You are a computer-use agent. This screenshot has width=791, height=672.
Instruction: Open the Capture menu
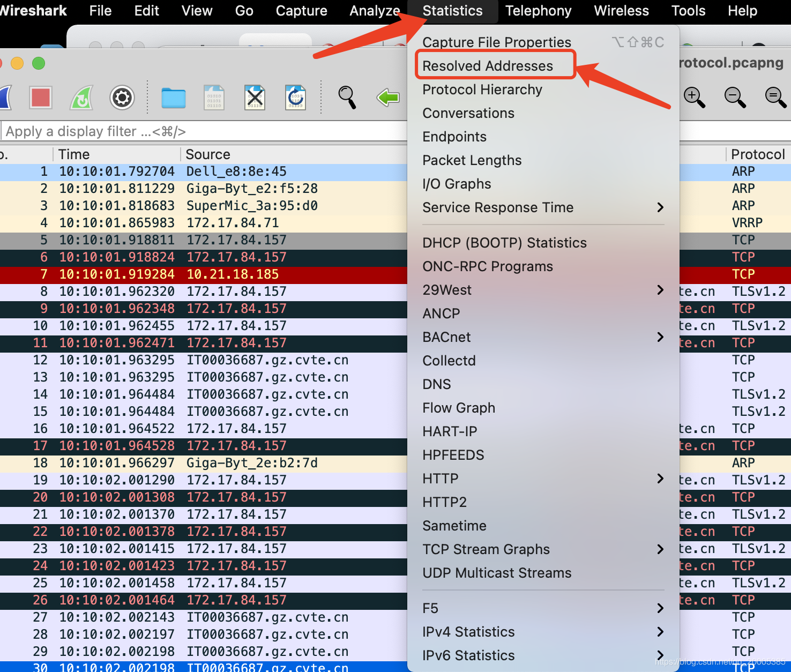(302, 11)
